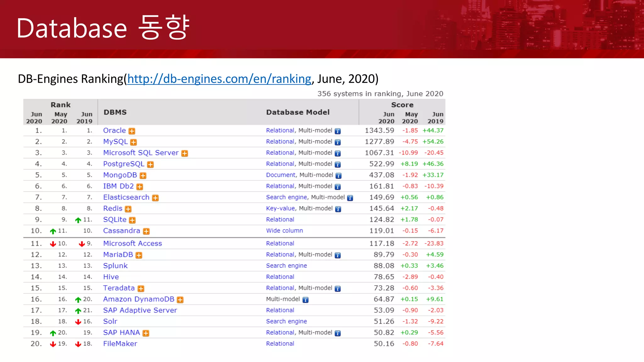Viewport: 644px width, 362px height.
Task: Open the Oracle DBMS link
Action: pyautogui.click(x=114, y=130)
